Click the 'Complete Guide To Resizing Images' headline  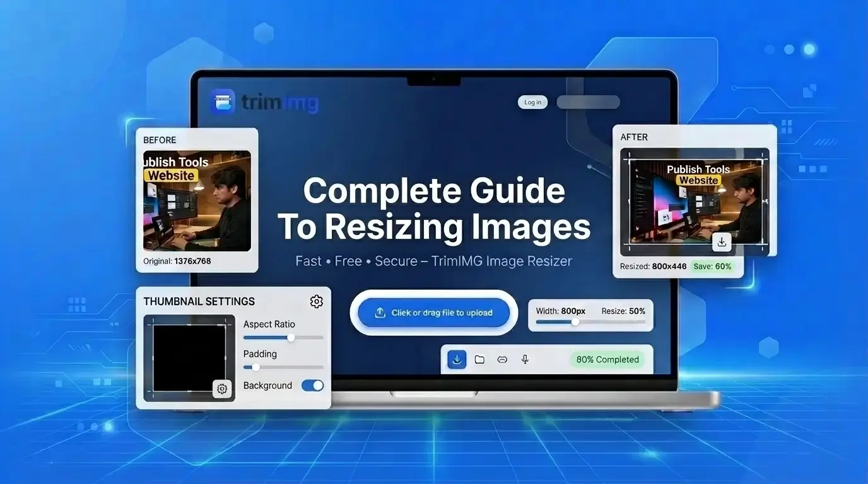[x=434, y=209]
